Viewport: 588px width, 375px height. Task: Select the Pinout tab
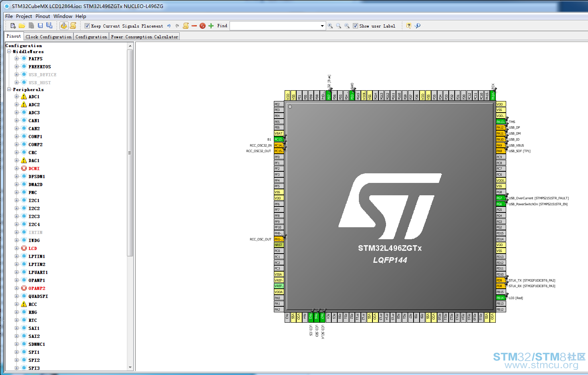pyautogui.click(x=14, y=36)
